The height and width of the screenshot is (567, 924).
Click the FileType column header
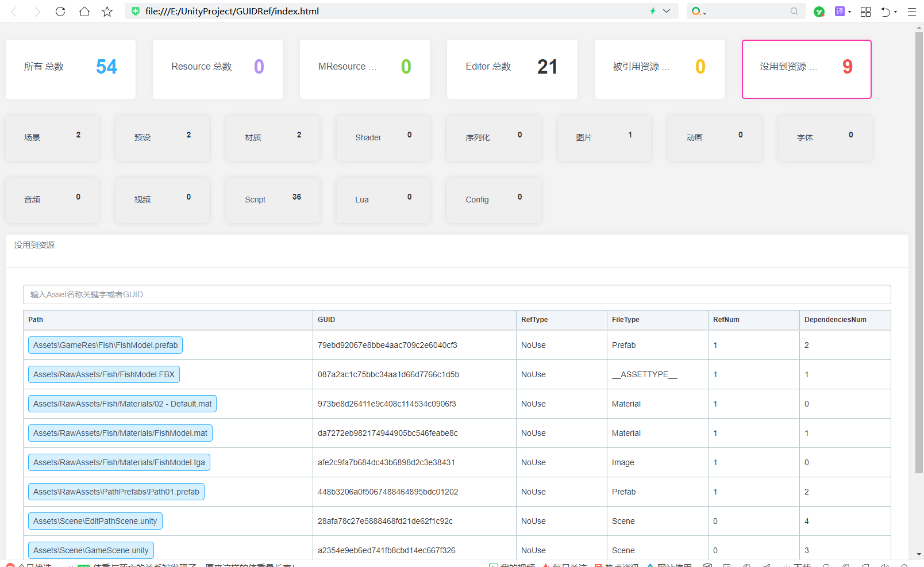tap(657, 320)
